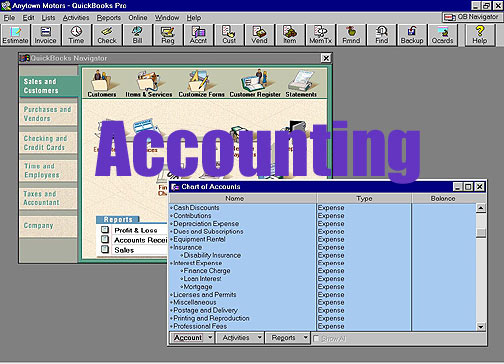Viewport: 504px width, 364px height.
Task: Select Items & Services Navigator icon
Action: click(149, 84)
